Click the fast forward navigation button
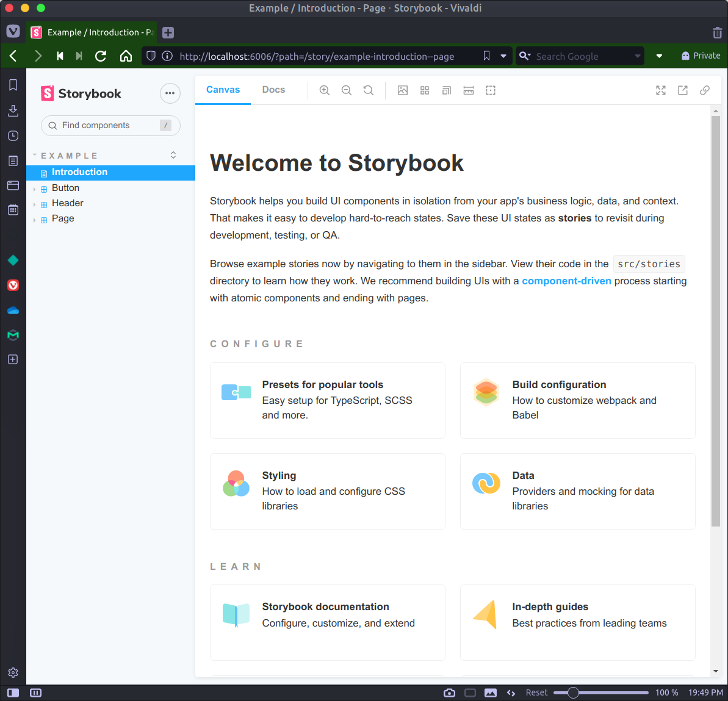728x701 pixels. [79, 56]
